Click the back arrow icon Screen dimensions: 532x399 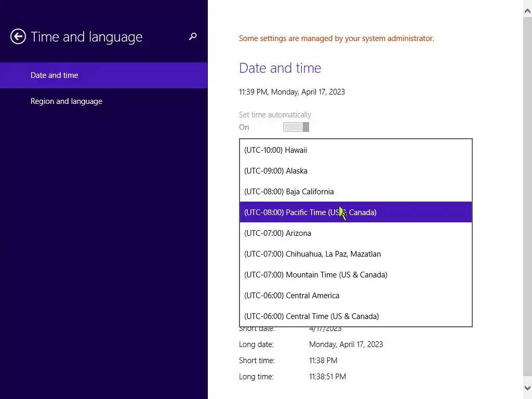coord(18,37)
